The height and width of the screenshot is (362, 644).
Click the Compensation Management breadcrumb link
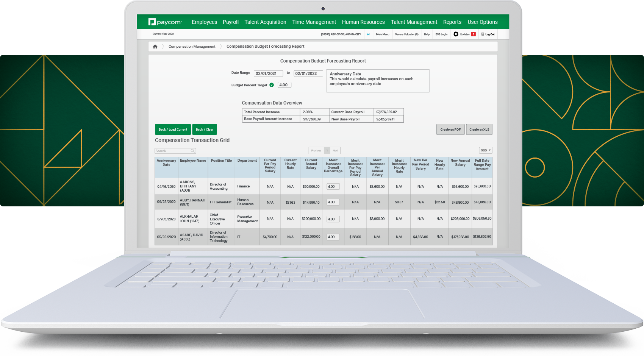pos(192,47)
